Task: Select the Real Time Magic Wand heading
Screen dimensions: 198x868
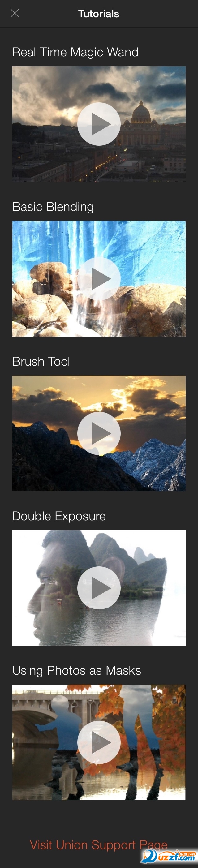Action: [75, 52]
